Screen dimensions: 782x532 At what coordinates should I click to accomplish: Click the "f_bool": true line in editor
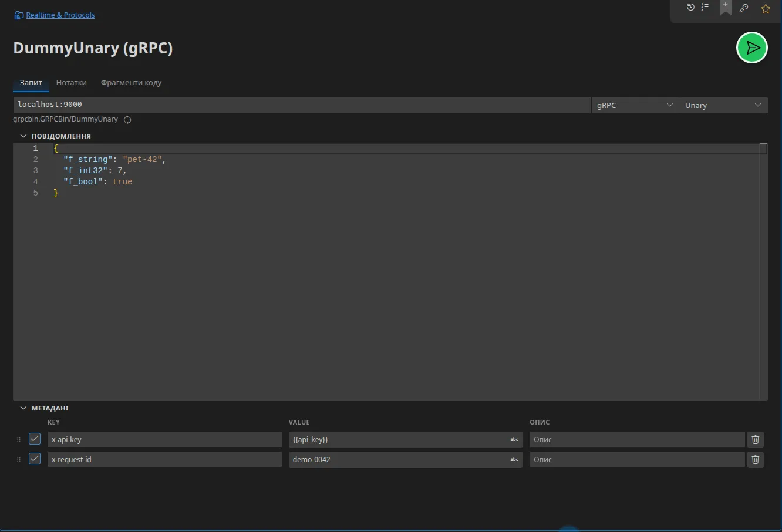point(97,182)
